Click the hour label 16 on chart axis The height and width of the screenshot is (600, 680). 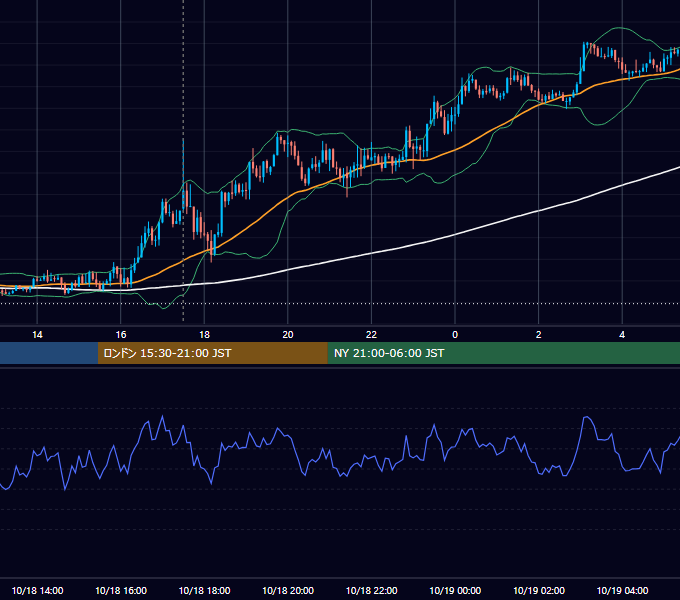pyautogui.click(x=121, y=335)
